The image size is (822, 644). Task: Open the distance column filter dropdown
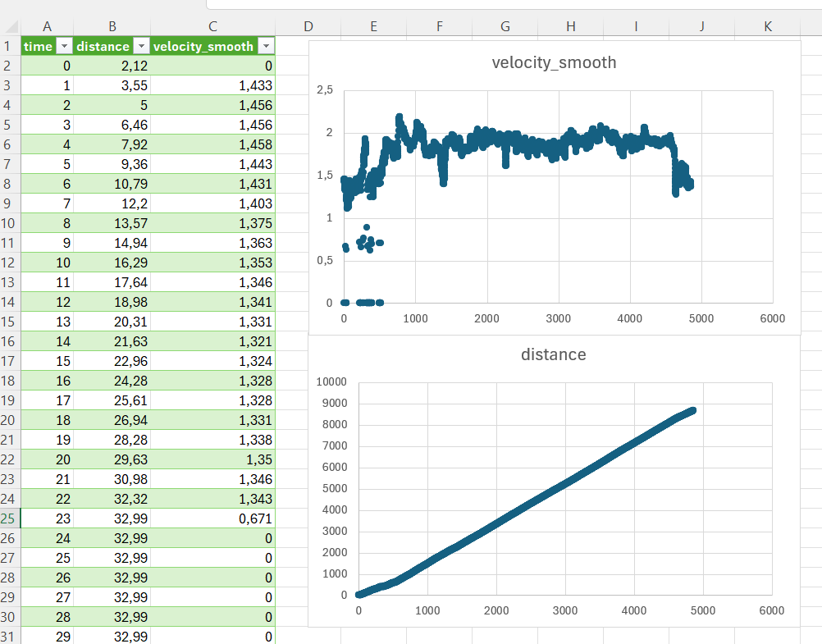(x=141, y=47)
